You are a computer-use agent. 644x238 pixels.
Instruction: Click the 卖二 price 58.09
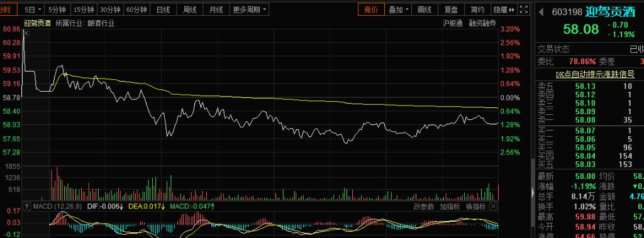point(585,111)
